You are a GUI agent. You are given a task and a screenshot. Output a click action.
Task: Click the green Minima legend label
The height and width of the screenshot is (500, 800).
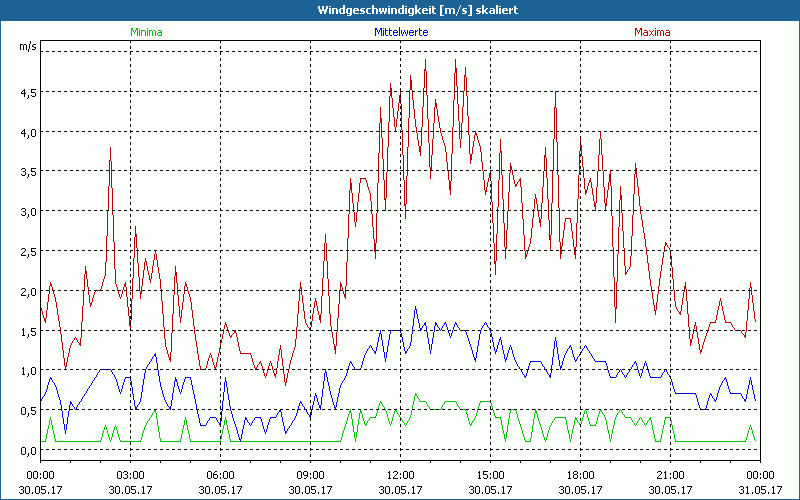[146, 32]
